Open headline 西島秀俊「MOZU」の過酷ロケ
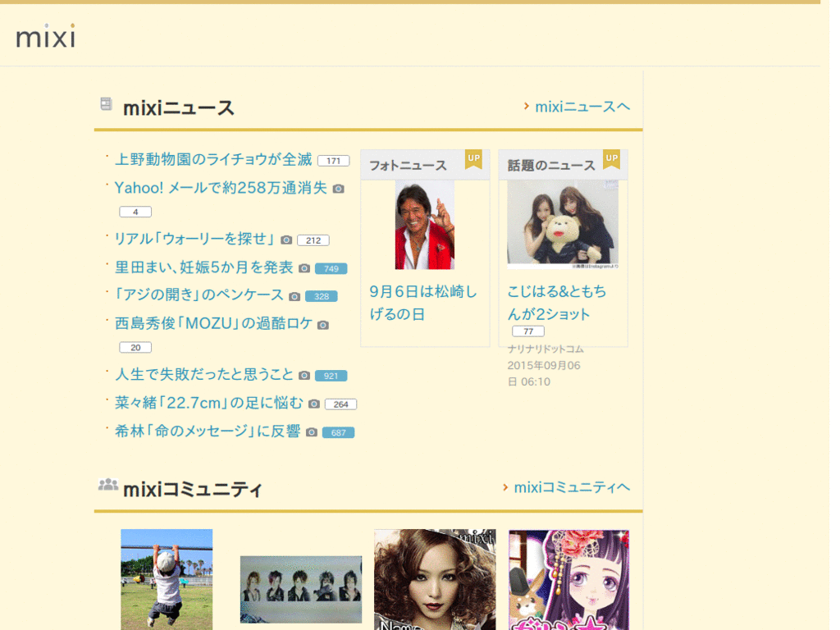This screenshot has height=630, width=840. coord(213,323)
